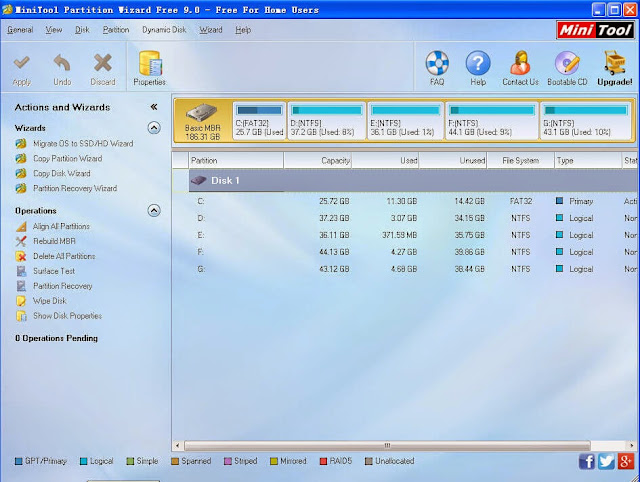Click Show Disk Properties
Screen dimensions: 640x482
[x=67, y=316]
